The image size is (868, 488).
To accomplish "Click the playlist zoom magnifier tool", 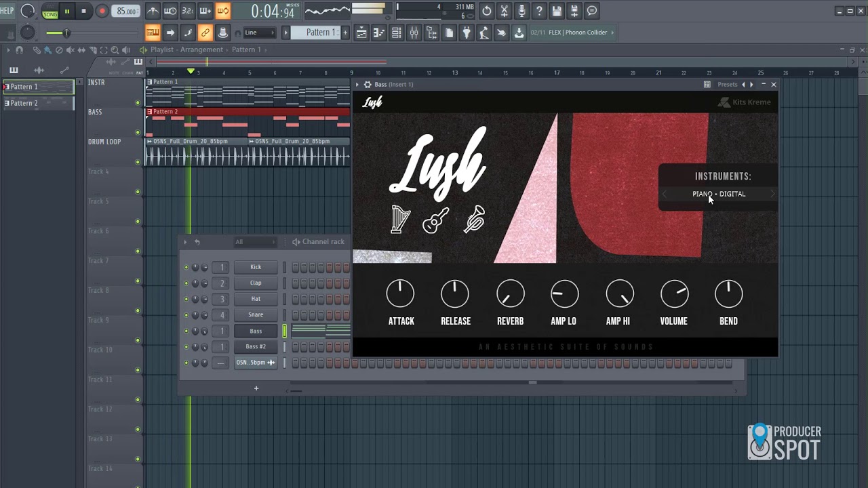I will click(x=115, y=50).
